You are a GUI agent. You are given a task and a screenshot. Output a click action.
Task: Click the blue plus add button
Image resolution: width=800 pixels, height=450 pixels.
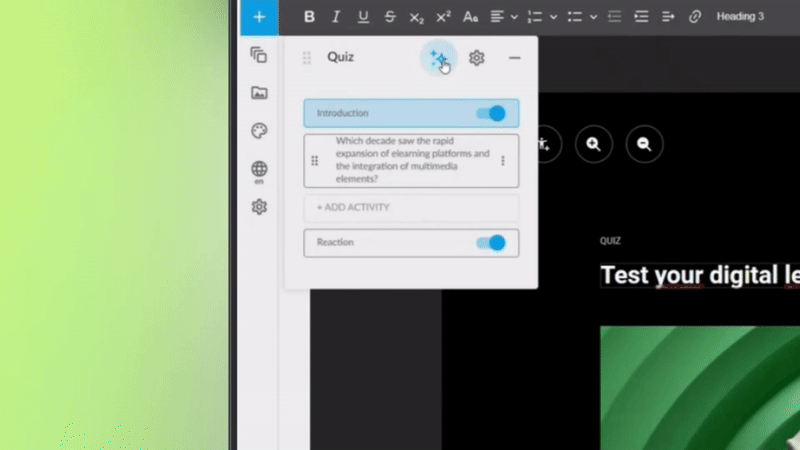tap(259, 16)
